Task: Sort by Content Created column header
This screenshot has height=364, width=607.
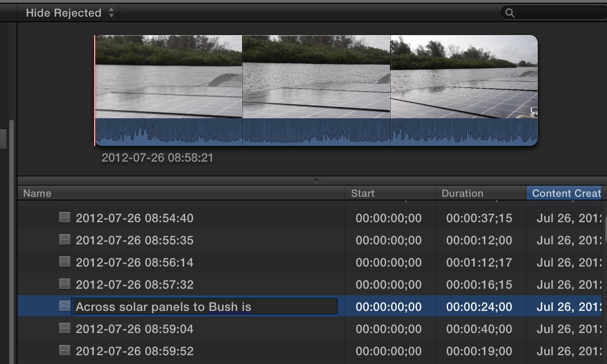Action: click(x=564, y=193)
